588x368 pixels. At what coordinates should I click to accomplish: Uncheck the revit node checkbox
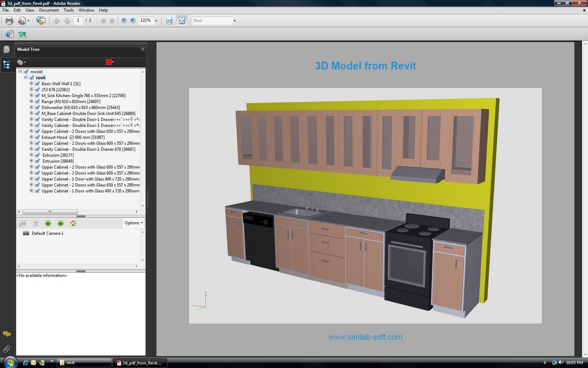pos(32,78)
